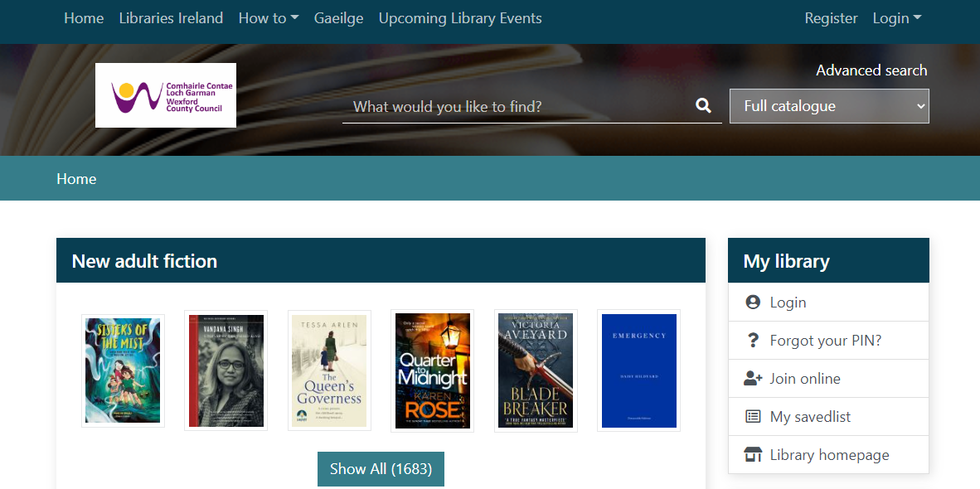The width and height of the screenshot is (980, 489).
Task: Click the Home breadcrumb
Action: [x=76, y=179]
